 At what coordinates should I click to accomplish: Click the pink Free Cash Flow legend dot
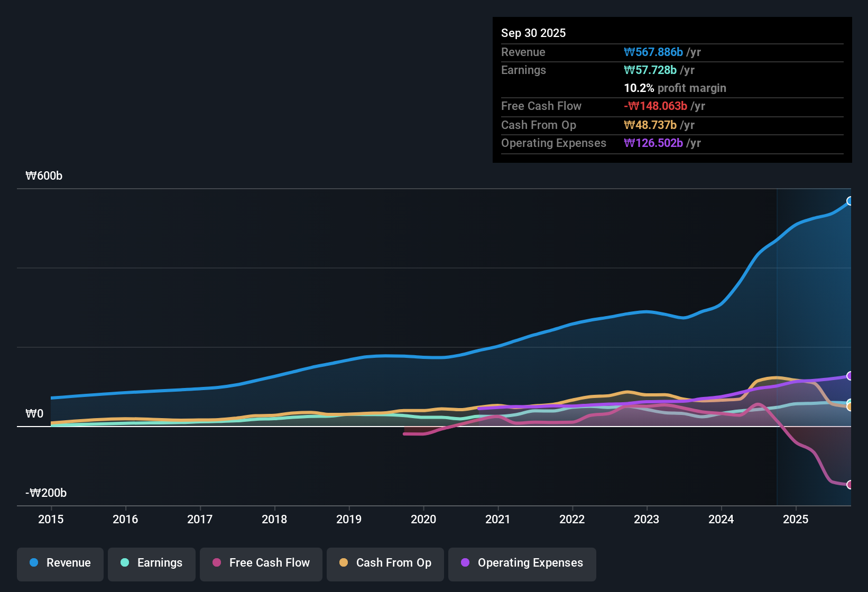pyautogui.click(x=216, y=563)
